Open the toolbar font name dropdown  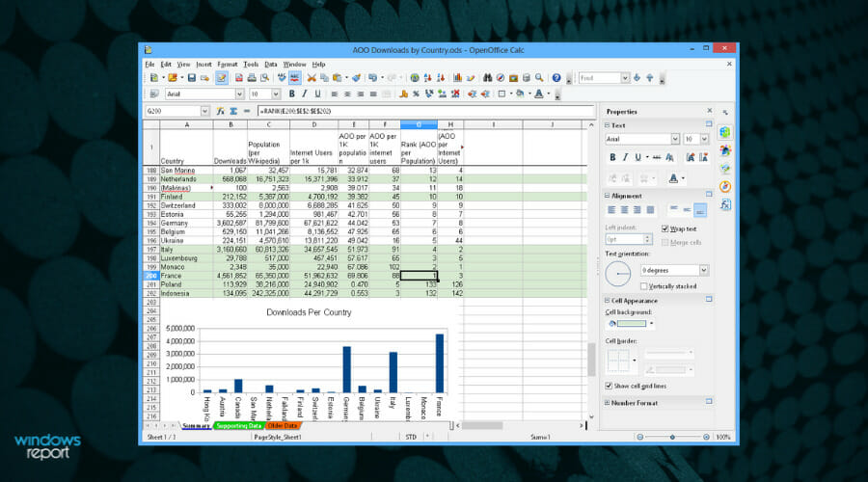pyautogui.click(x=239, y=94)
